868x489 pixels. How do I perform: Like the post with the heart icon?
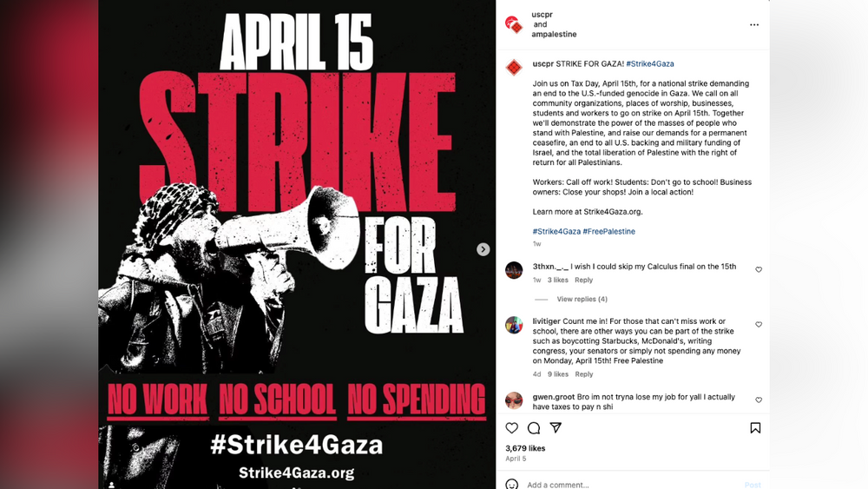click(512, 428)
